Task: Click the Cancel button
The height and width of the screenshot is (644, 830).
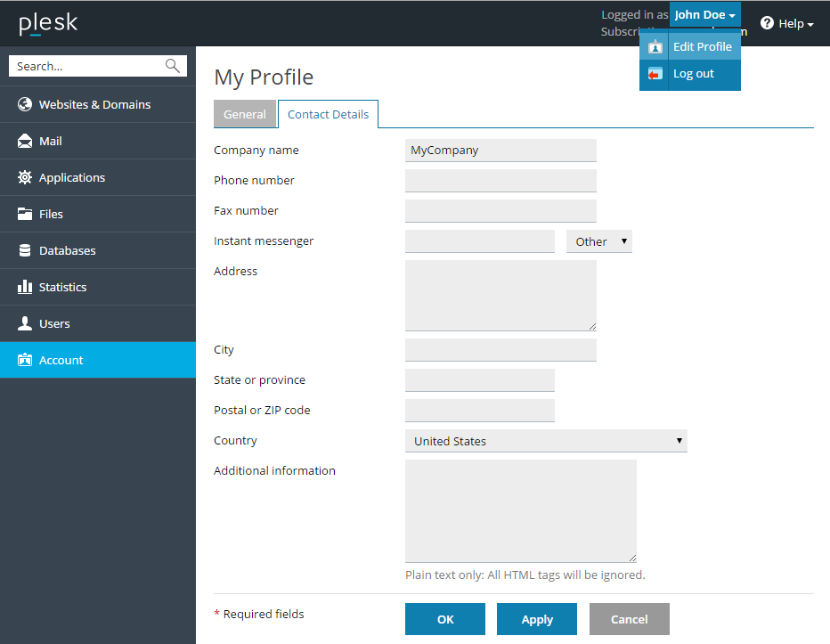Action: tap(629, 619)
